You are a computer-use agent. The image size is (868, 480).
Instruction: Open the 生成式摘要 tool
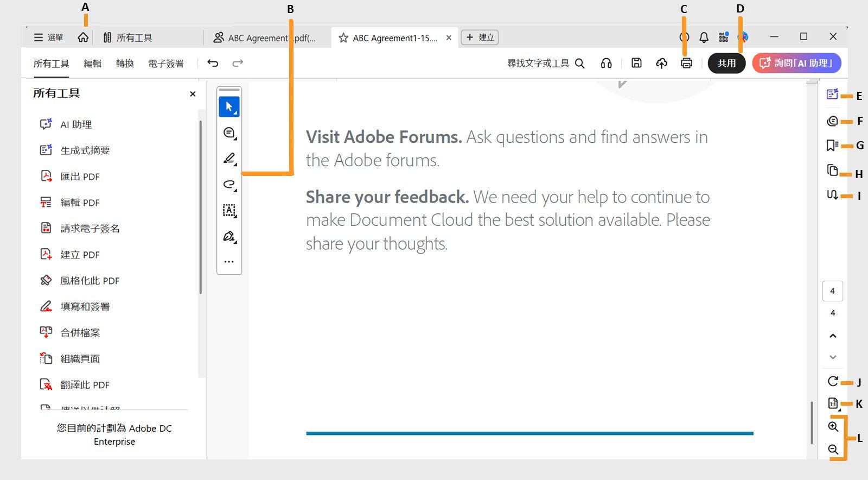point(75,150)
